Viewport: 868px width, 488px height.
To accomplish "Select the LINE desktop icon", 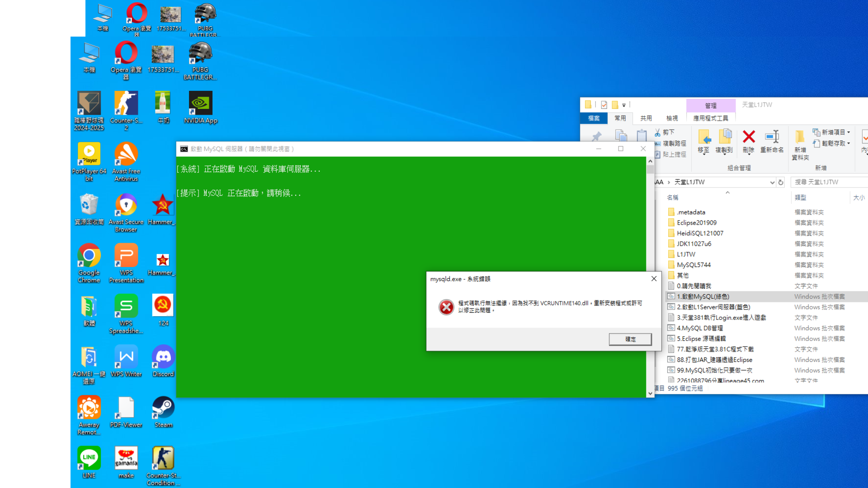I will coord(89,463).
